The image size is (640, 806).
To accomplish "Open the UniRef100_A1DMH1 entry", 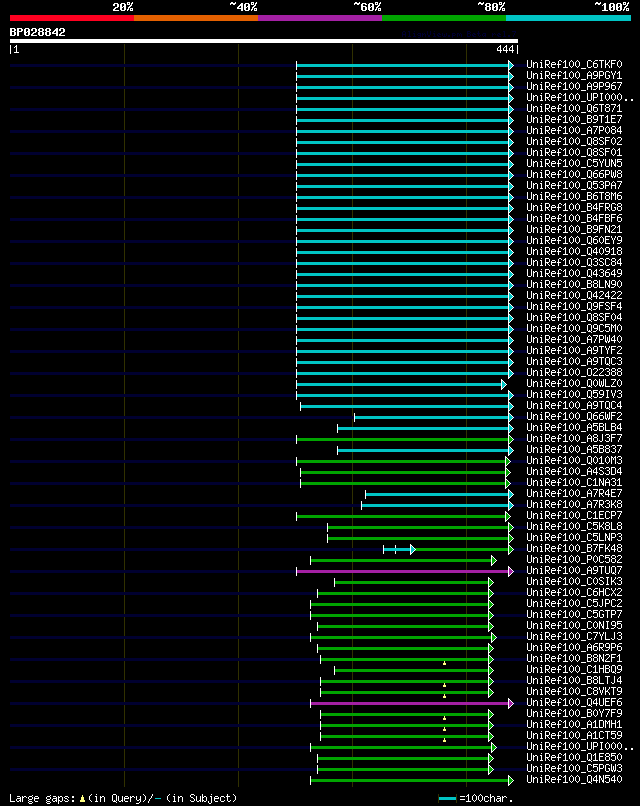I will coord(574,725).
